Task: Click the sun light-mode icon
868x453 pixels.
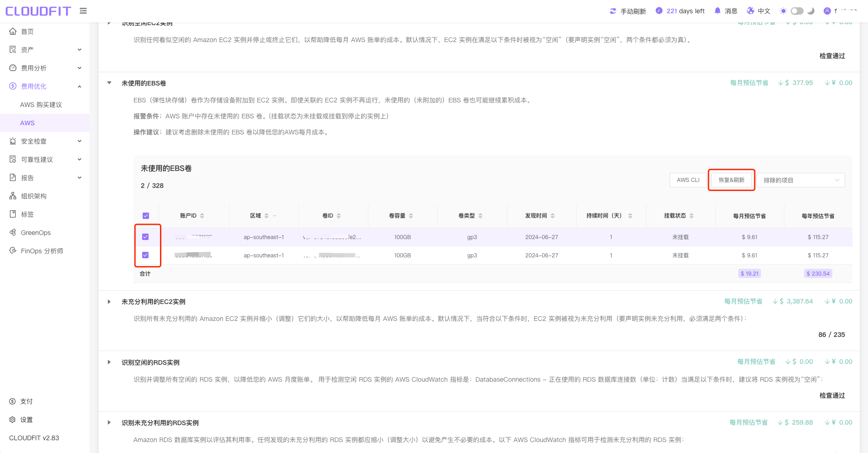Action: 783,11
